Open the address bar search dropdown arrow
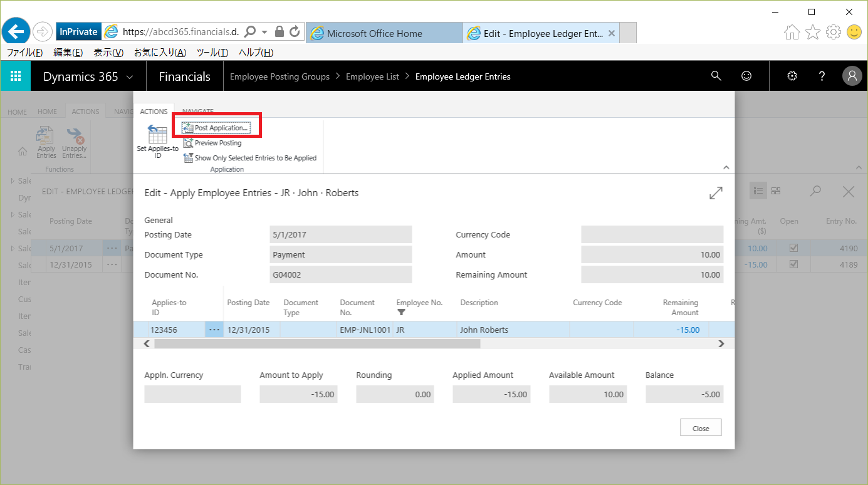The height and width of the screenshot is (485, 868). coord(264,31)
